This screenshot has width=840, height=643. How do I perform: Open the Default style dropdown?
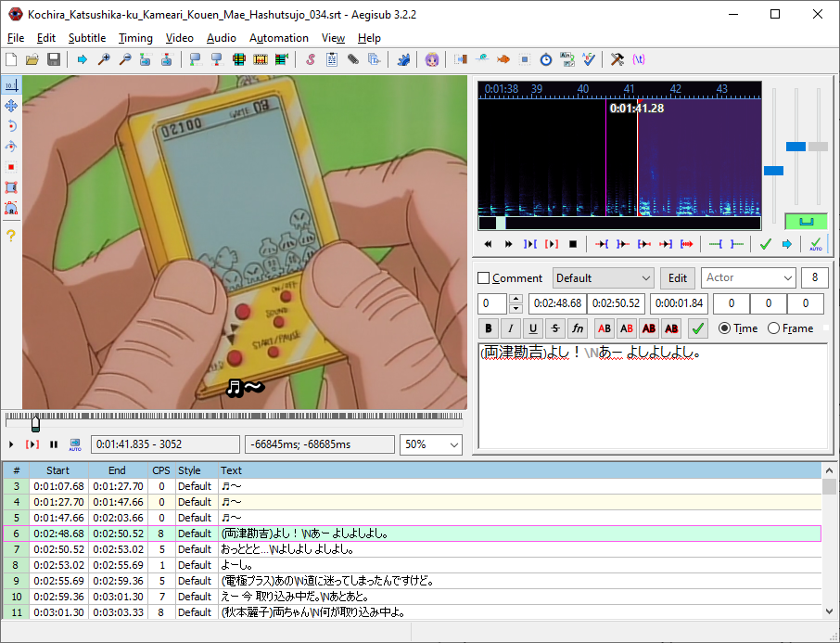click(604, 277)
